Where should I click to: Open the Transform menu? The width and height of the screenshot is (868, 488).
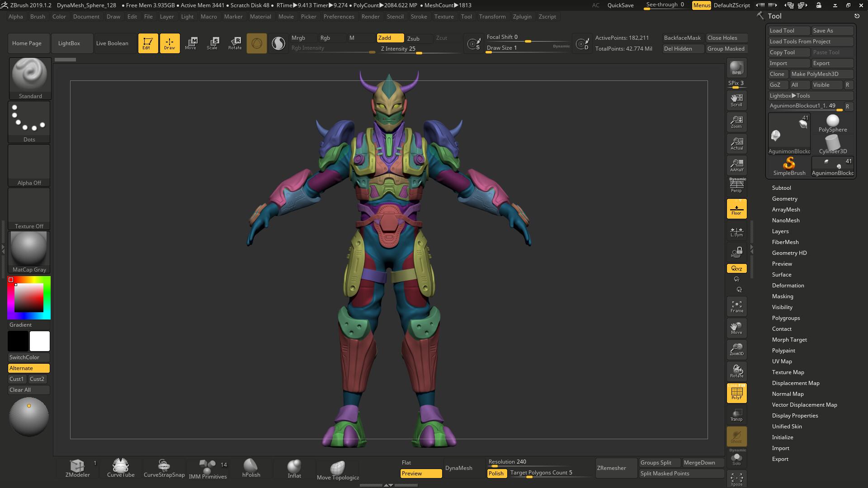(492, 17)
